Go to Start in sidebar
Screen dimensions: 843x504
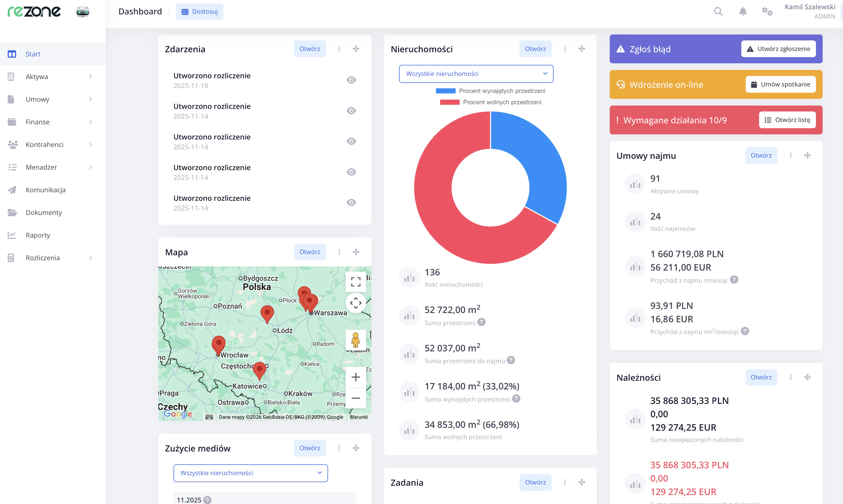point(53,54)
